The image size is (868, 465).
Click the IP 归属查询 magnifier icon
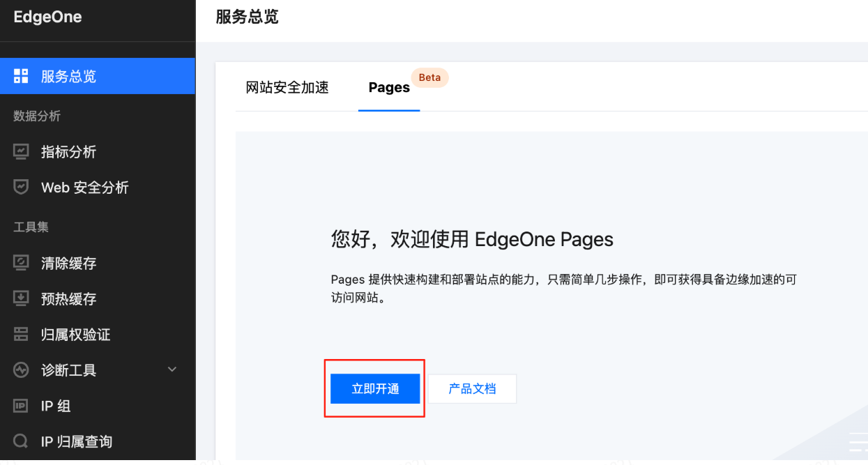tap(21, 441)
